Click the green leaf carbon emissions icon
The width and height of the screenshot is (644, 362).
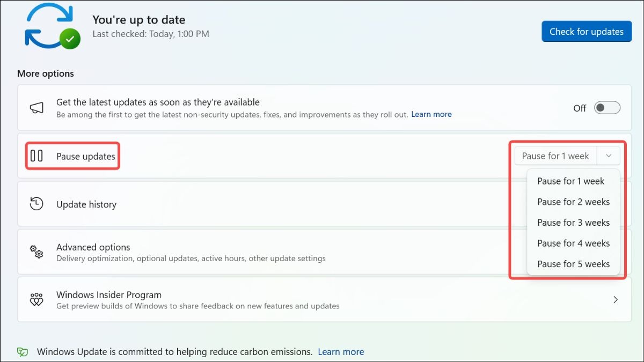[x=23, y=352]
